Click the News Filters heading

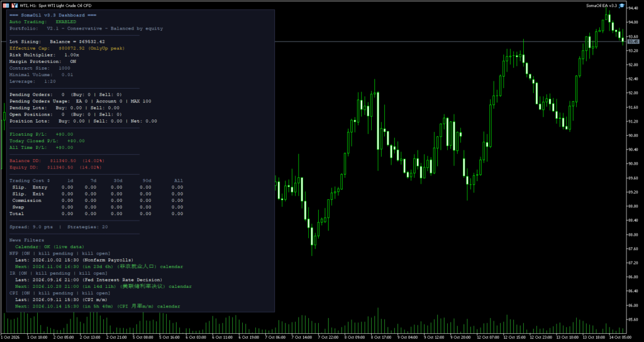(26, 240)
